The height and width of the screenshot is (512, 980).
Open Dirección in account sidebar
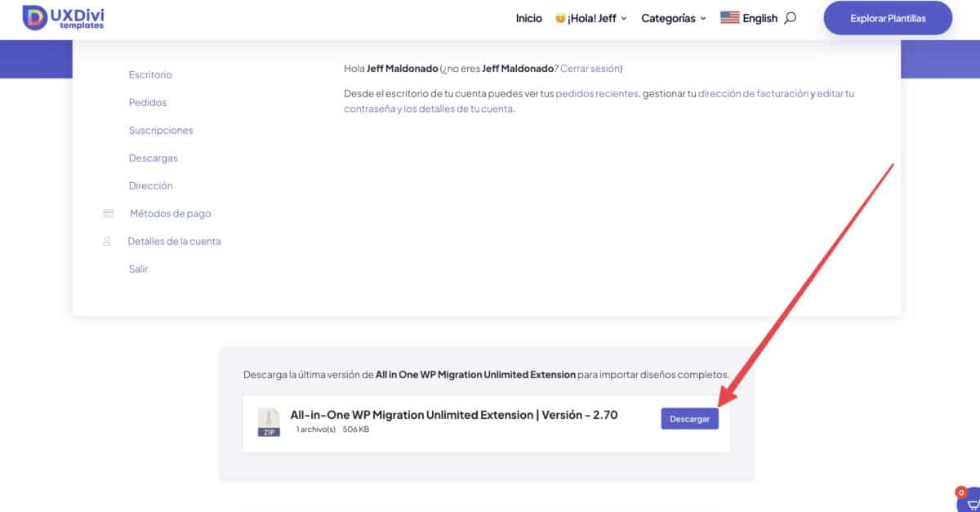tap(151, 185)
